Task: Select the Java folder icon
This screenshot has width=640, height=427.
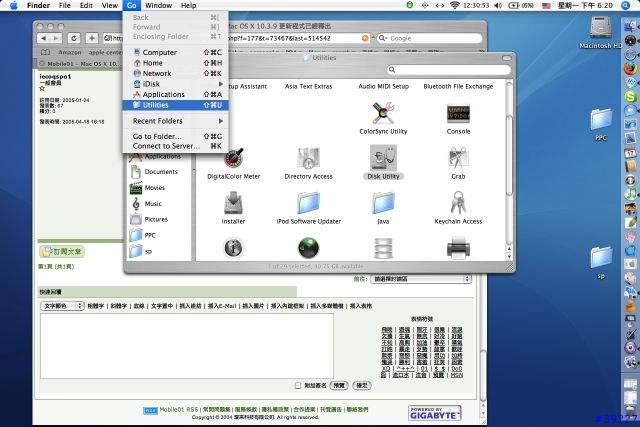Action: point(383,203)
